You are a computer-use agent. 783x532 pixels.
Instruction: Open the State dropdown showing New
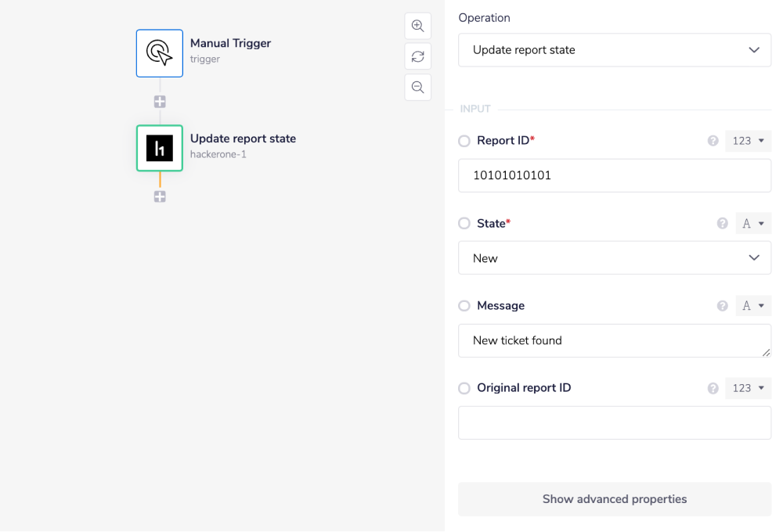pos(614,257)
